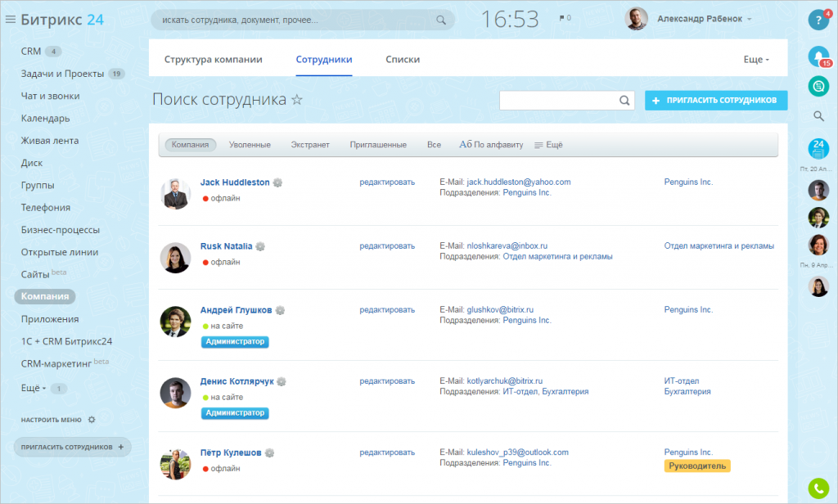Open the gear icon next to Денис Котлярчук
Image resolution: width=838 pixels, height=504 pixels.
tap(282, 381)
